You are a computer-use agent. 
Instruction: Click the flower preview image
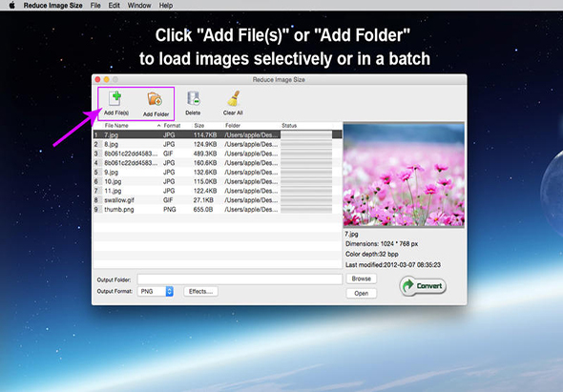coord(404,175)
